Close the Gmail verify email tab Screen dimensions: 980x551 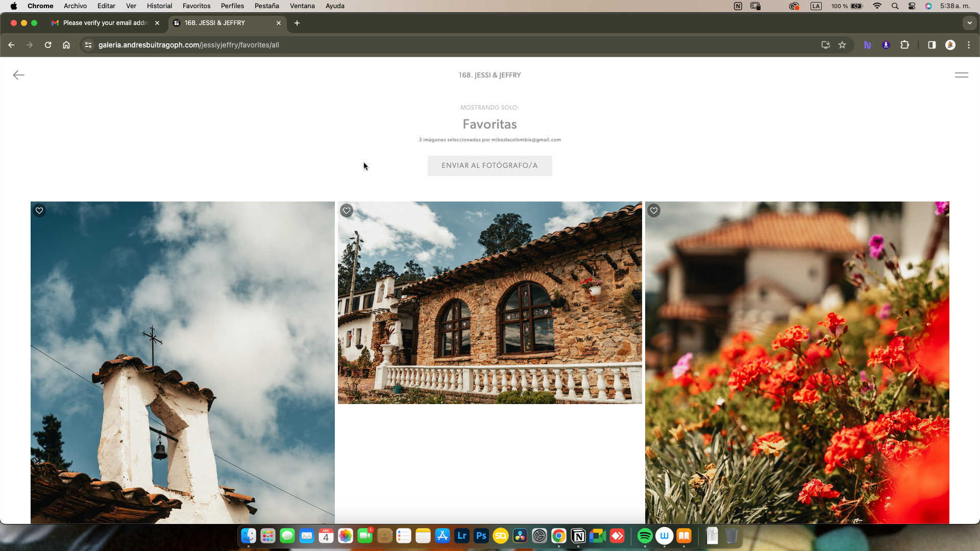click(x=157, y=23)
